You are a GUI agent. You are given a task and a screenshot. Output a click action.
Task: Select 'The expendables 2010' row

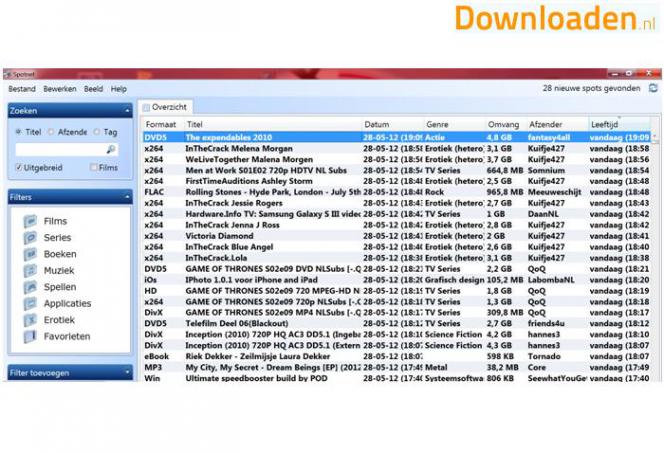point(396,138)
